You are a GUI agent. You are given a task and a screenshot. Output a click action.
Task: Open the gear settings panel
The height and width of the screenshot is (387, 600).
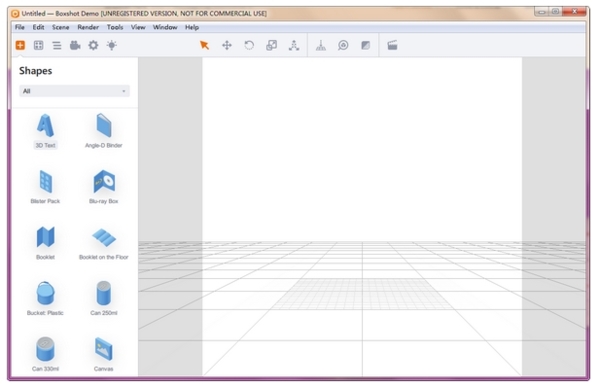pyautogui.click(x=93, y=46)
